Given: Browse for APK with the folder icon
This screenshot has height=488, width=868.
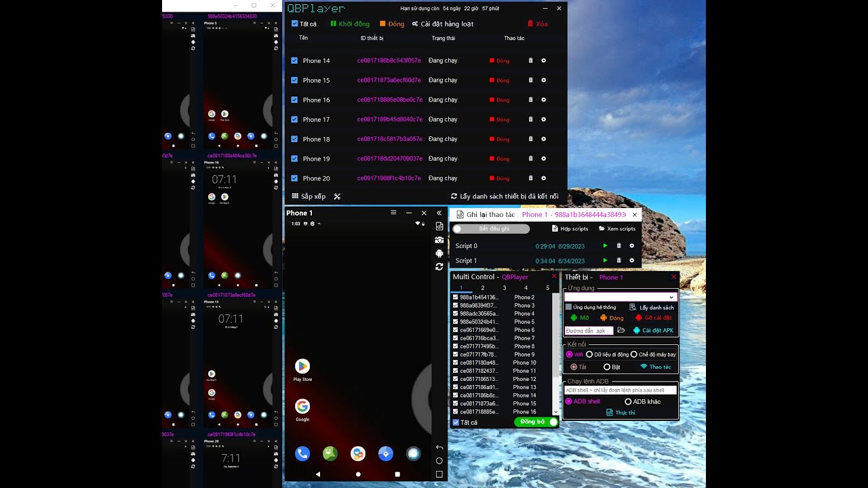Looking at the screenshot, I should pyautogui.click(x=620, y=330).
